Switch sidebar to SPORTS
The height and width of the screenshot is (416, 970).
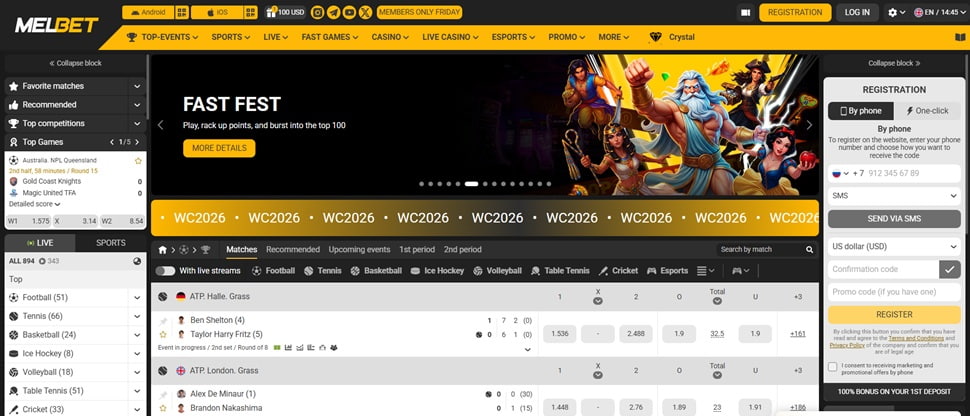point(111,243)
